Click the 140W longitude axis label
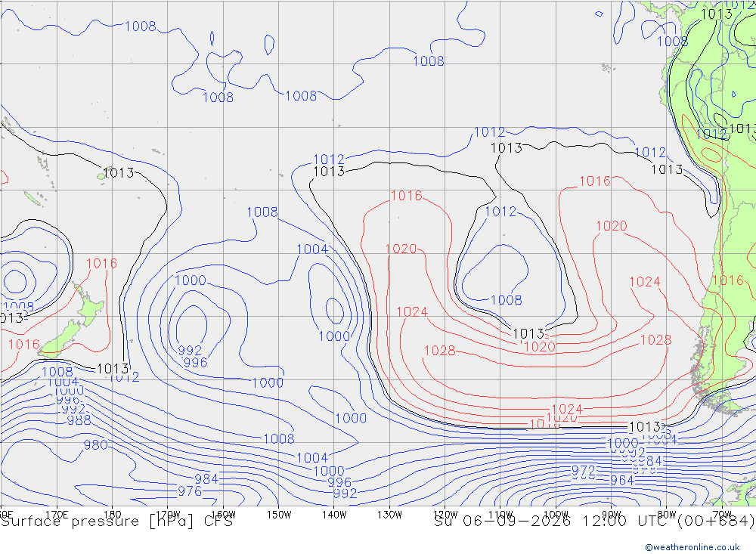The image size is (756, 554). pyautogui.click(x=334, y=515)
